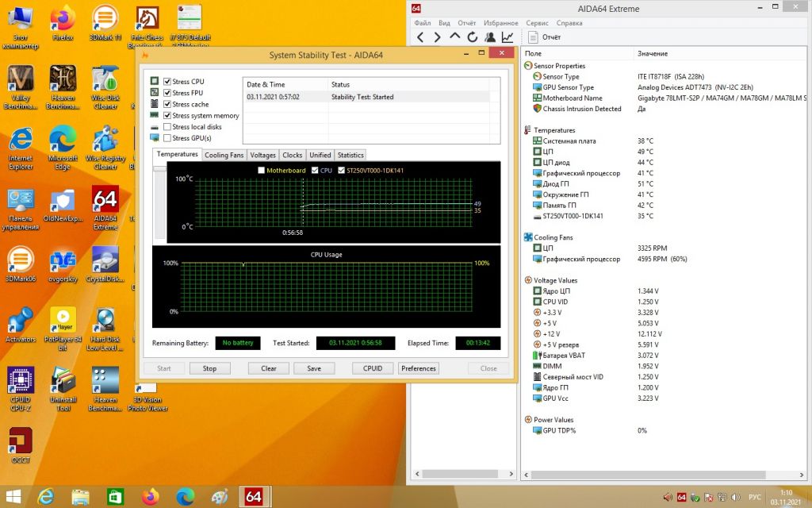
Task: Open the Preferences button
Action: (x=419, y=368)
